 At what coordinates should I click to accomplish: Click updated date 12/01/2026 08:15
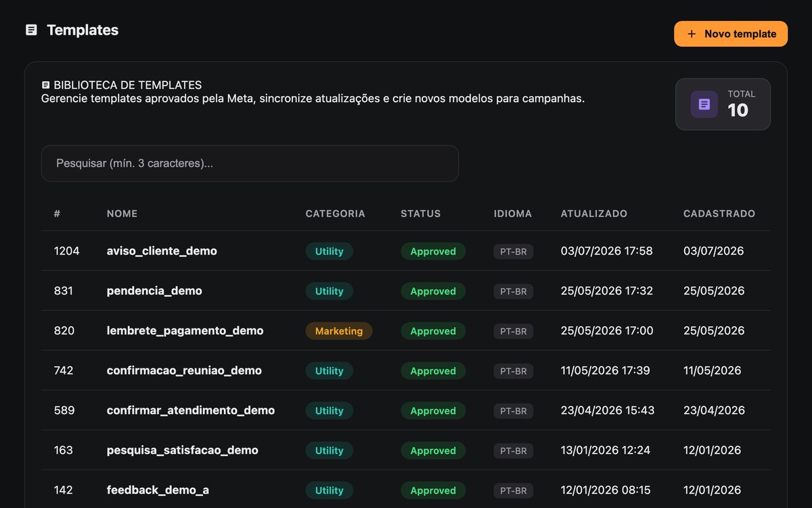[606, 490]
